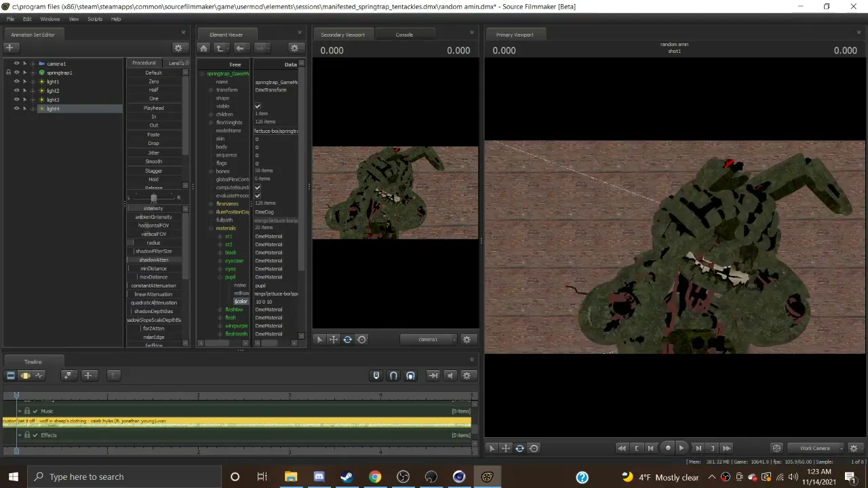Toggle visibility eye for camera1
Screen dimensions: 868x488
click(17, 64)
